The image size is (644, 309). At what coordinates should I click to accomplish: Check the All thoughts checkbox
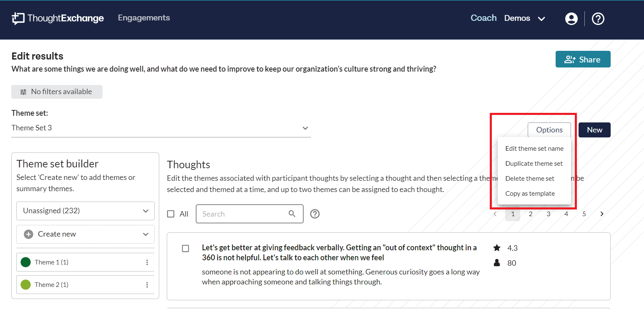[170, 214]
